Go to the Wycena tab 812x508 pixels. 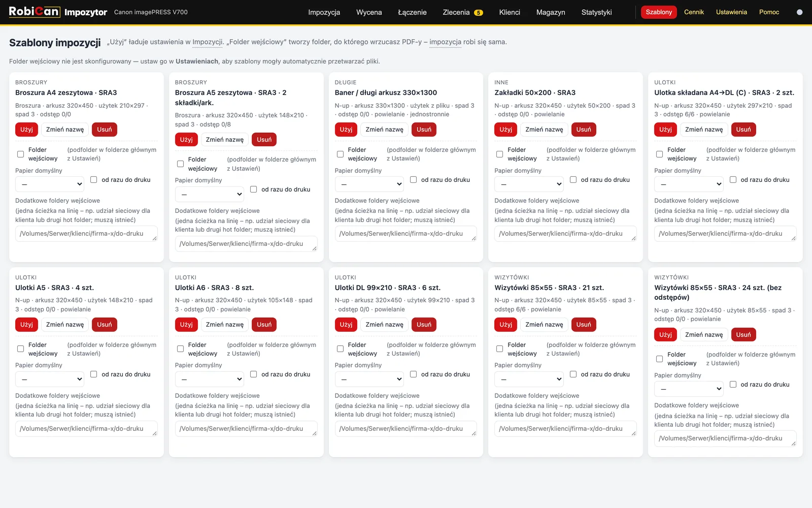coord(369,12)
